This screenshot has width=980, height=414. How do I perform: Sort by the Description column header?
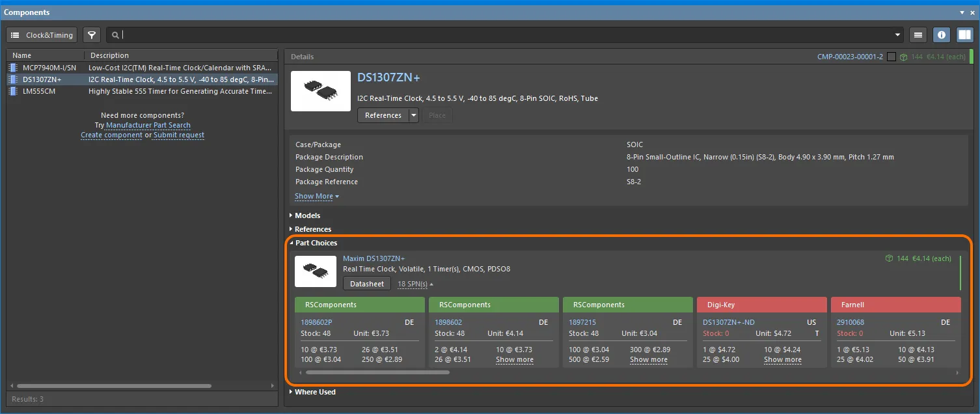181,55
